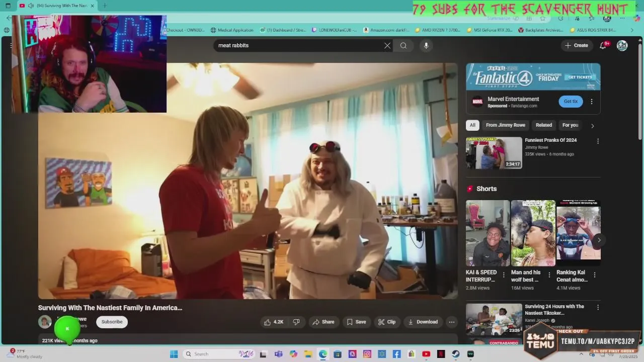Open the channel avatar below the title
The height and width of the screenshot is (362, 644).
click(x=45, y=322)
